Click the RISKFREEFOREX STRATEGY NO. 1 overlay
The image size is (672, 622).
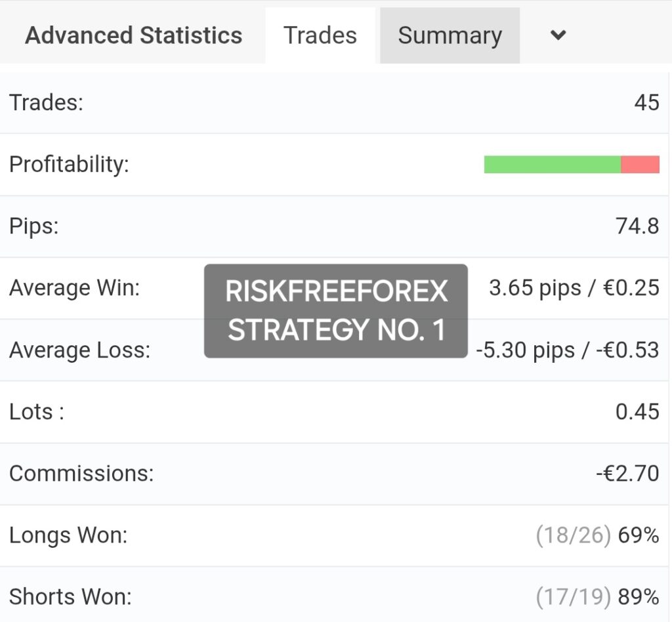335,311
